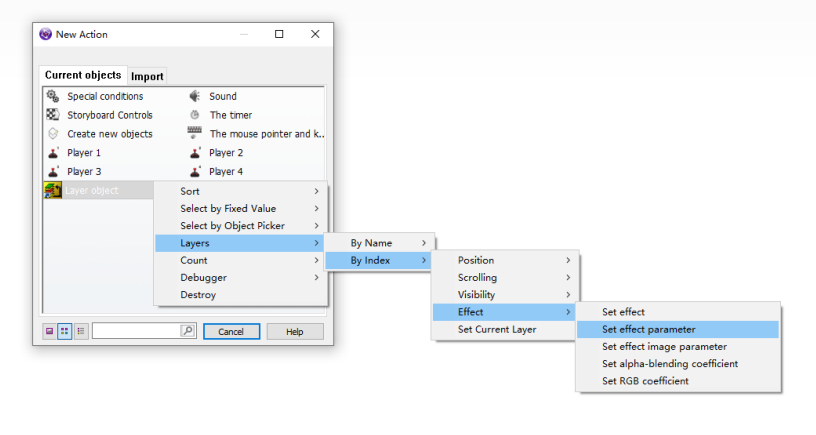Viewport: 816px width, 435px height.
Task: Click the mouse pointer and keyboard icon
Action: coord(195,133)
